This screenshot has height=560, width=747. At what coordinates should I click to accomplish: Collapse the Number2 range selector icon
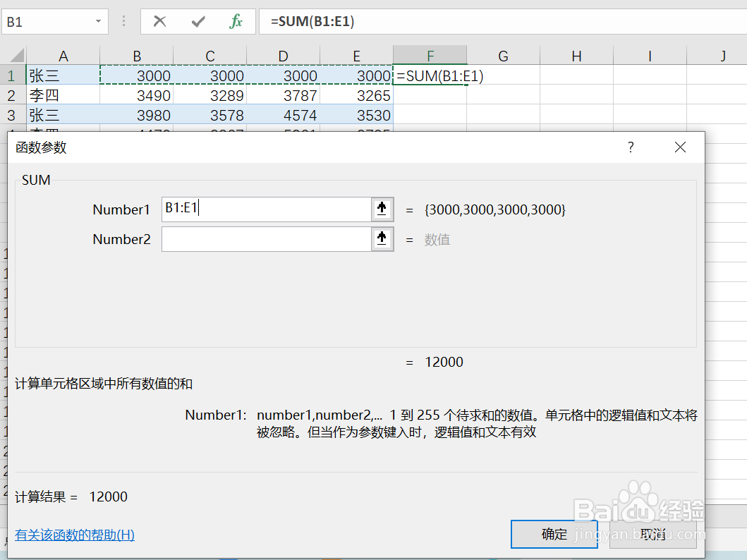click(382, 238)
